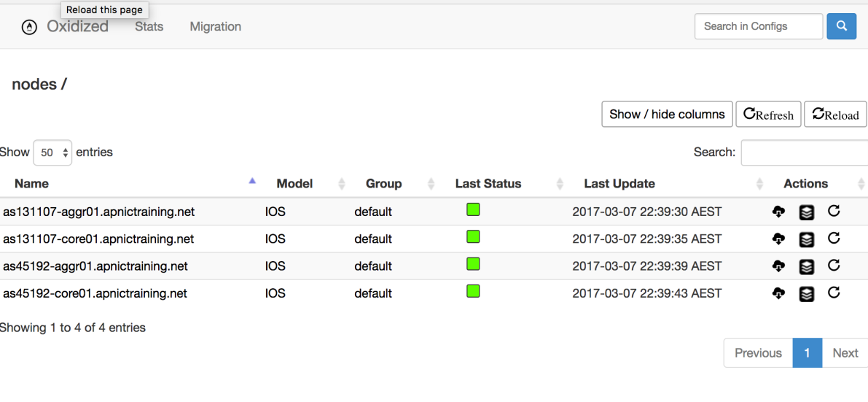Open version stack icon for as131107-aggr01

coord(806,212)
